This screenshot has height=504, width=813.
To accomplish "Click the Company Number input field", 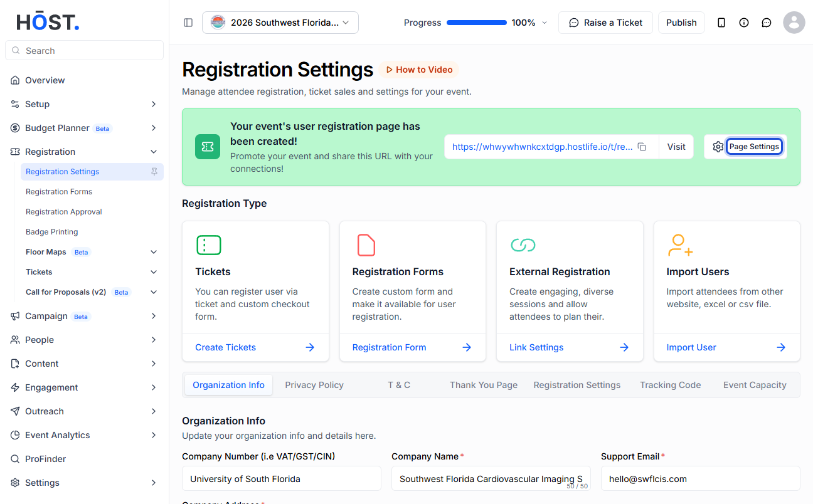I will coord(282,478).
